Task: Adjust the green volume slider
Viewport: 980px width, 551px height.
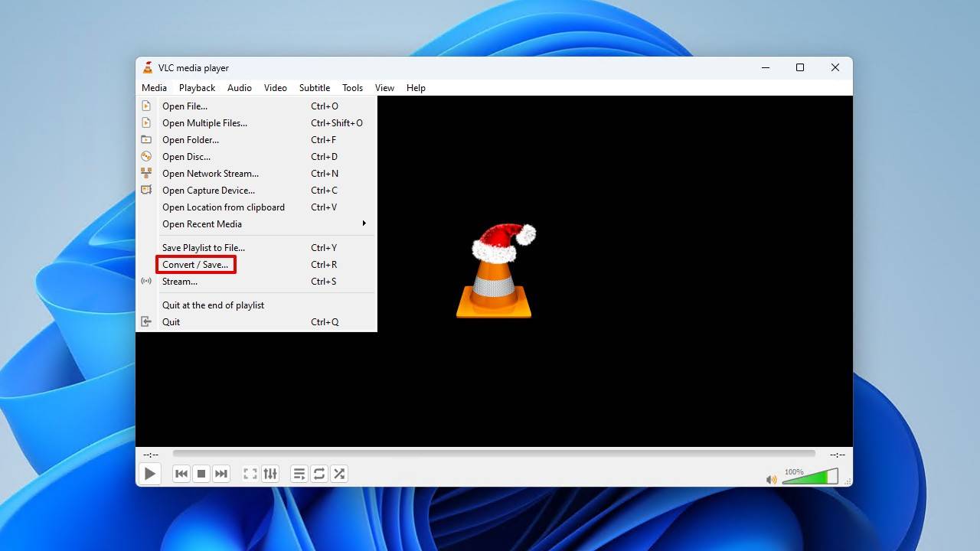Action: (810, 477)
